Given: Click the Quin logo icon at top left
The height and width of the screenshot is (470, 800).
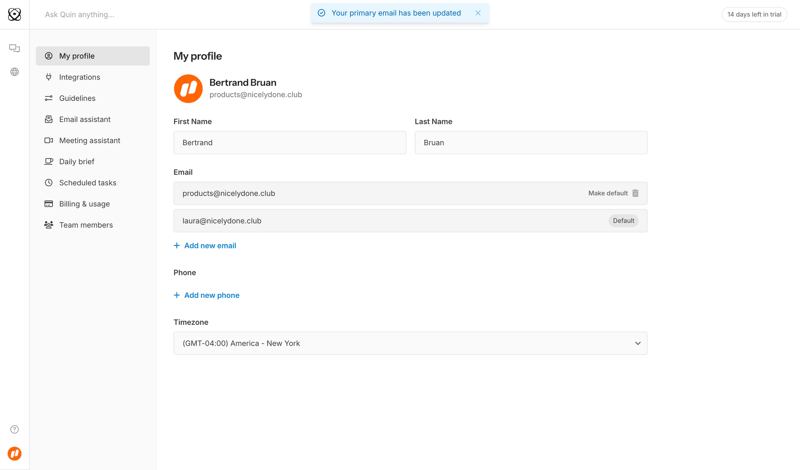Looking at the screenshot, I should 14,14.
